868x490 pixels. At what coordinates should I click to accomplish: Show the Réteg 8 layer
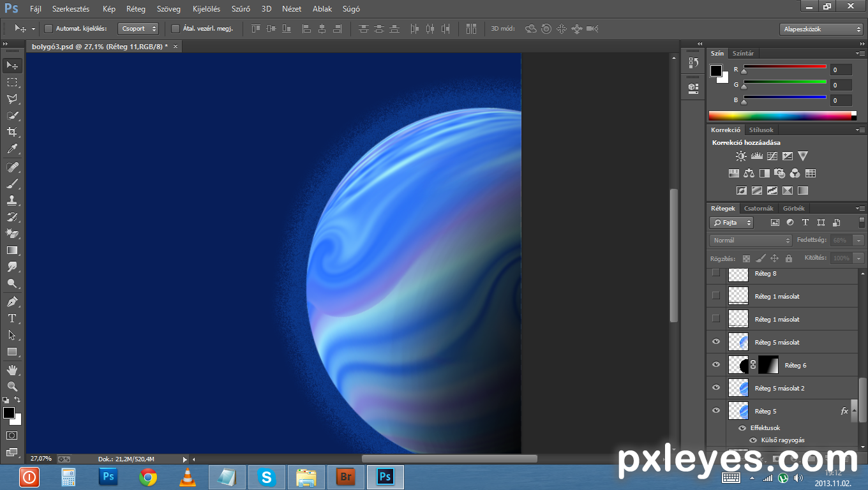tap(715, 272)
